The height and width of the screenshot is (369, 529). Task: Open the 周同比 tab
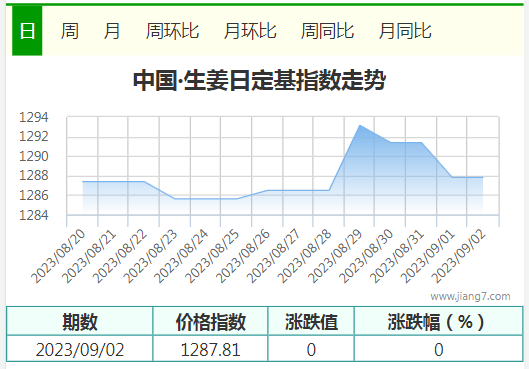[327, 31]
